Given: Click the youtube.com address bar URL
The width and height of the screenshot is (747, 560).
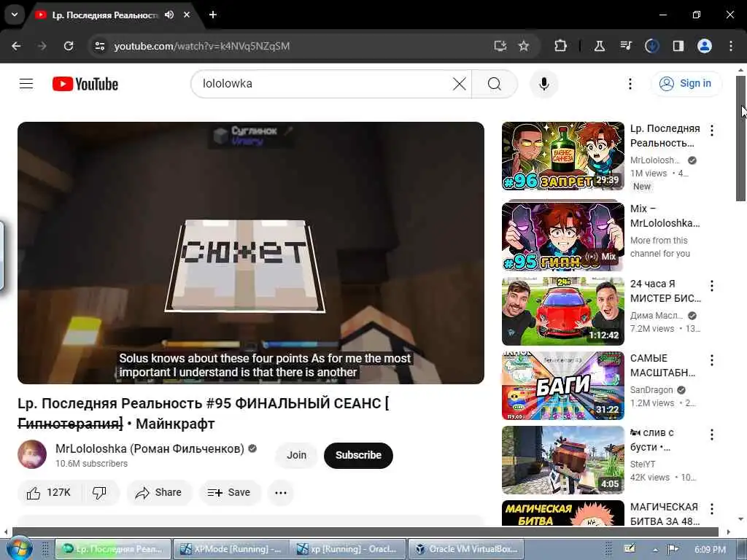Looking at the screenshot, I should pos(202,46).
